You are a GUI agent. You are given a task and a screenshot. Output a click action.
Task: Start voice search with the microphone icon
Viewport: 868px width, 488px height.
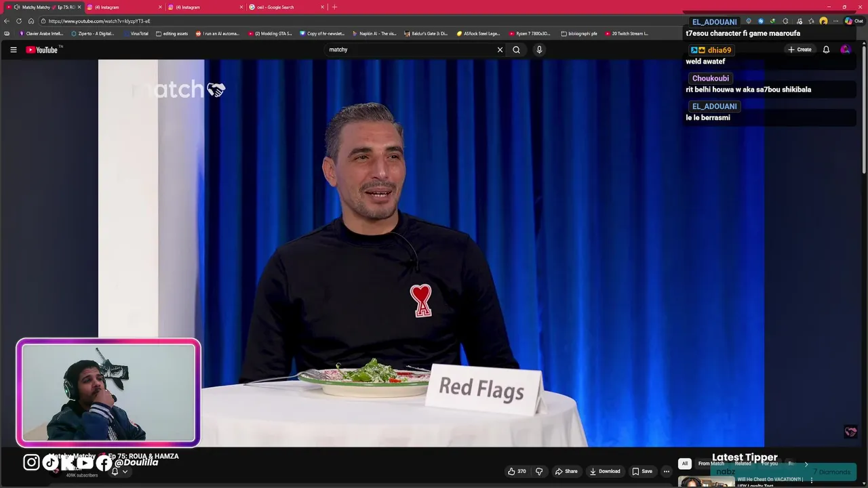tap(539, 49)
